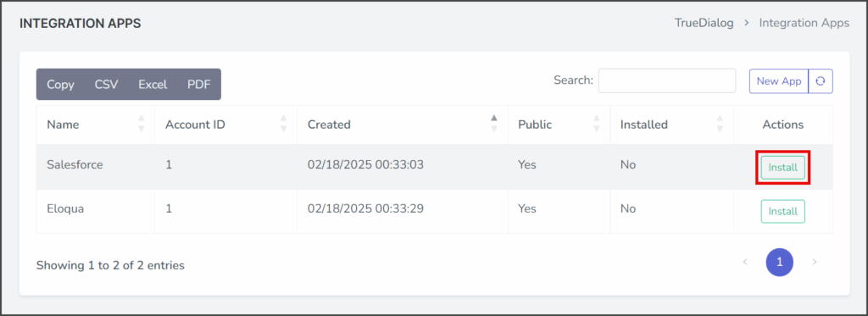868x316 pixels.
Task: Create a New App
Action: point(779,81)
